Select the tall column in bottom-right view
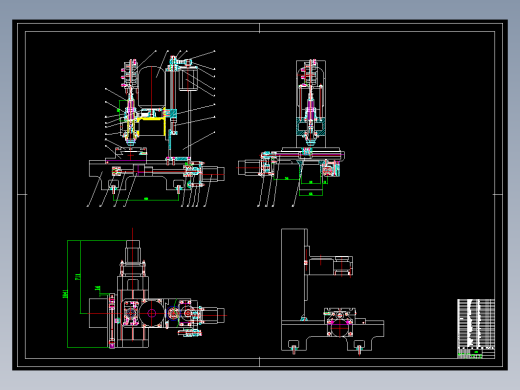Image resolution: width=520 pixels, height=390 pixels. (x=294, y=274)
